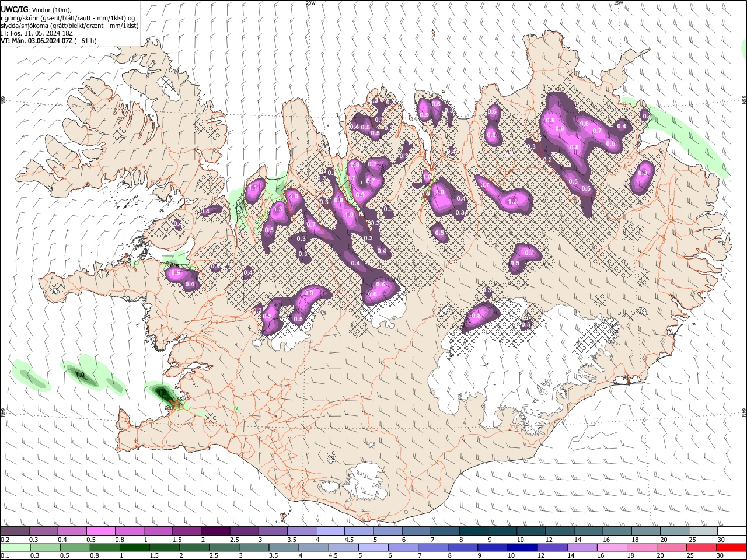The width and height of the screenshot is (747, 560).
Task: Click bottom-row legend swatch between 20 and 25
Action: [x=672, y=547]
